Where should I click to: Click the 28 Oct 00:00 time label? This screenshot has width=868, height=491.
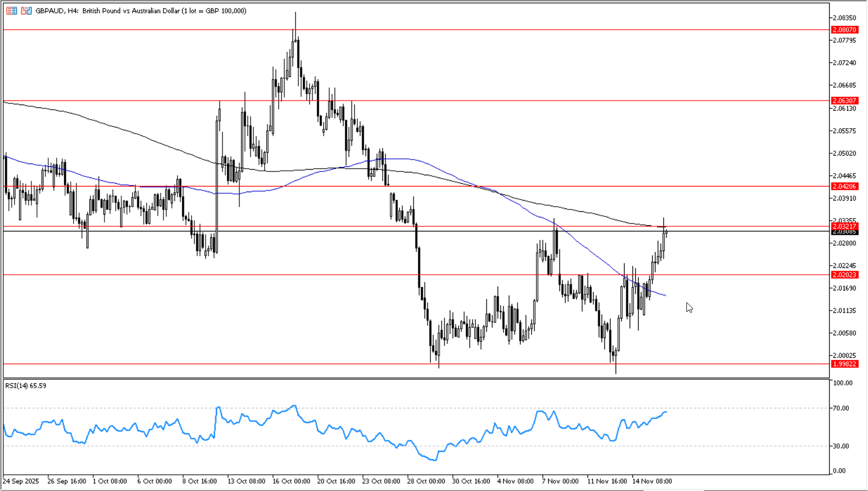(426, 481)
